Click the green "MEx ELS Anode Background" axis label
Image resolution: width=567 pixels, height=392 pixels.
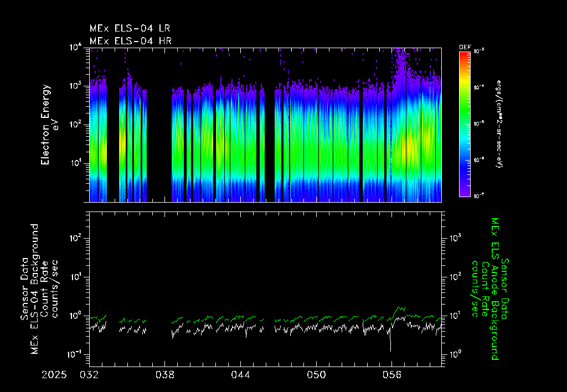tap(495, 289)
